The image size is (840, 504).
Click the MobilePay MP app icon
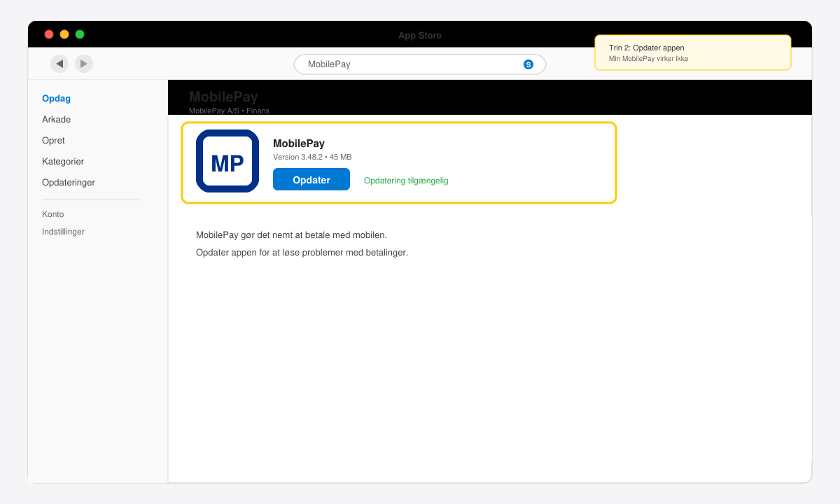(x=227, y=161)
